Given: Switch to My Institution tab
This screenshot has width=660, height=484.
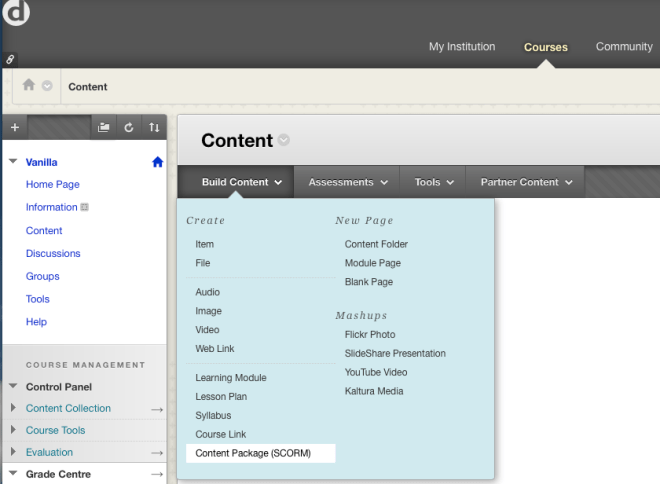Looking at the screenshot, I should pyautogui.click(x=462, y=46).
